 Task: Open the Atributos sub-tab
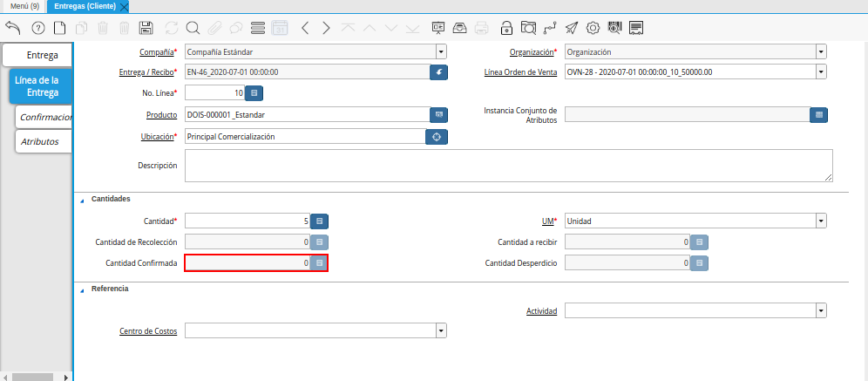tap(44, 142)
